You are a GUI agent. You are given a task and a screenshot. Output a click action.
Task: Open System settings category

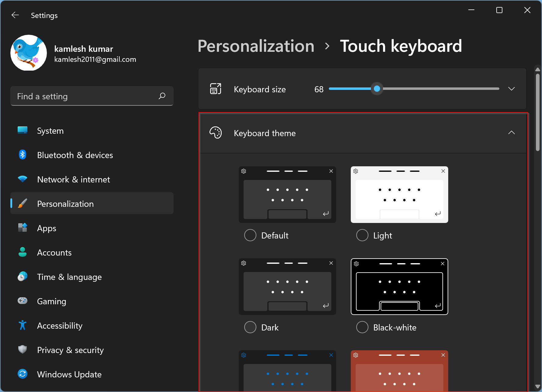[x=92, y=131]
